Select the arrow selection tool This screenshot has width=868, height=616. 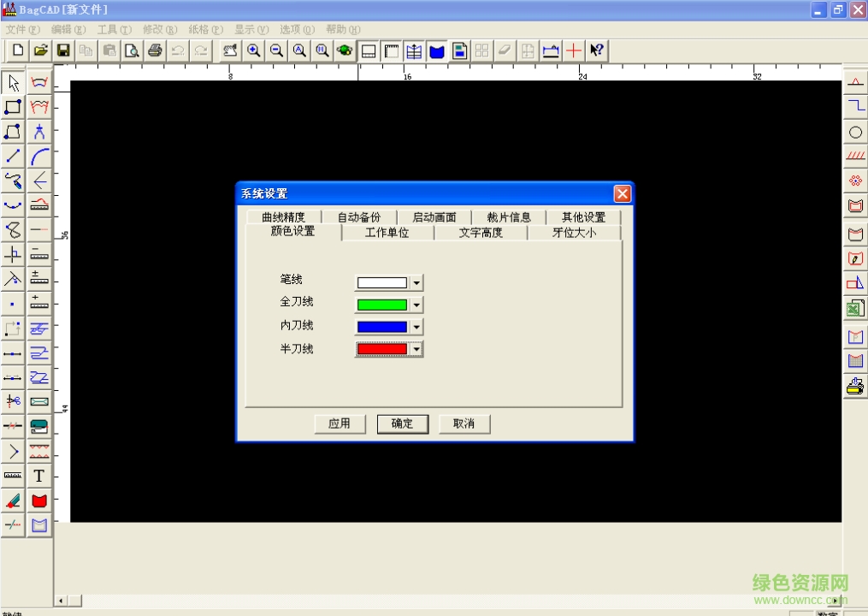pos(12,82)
